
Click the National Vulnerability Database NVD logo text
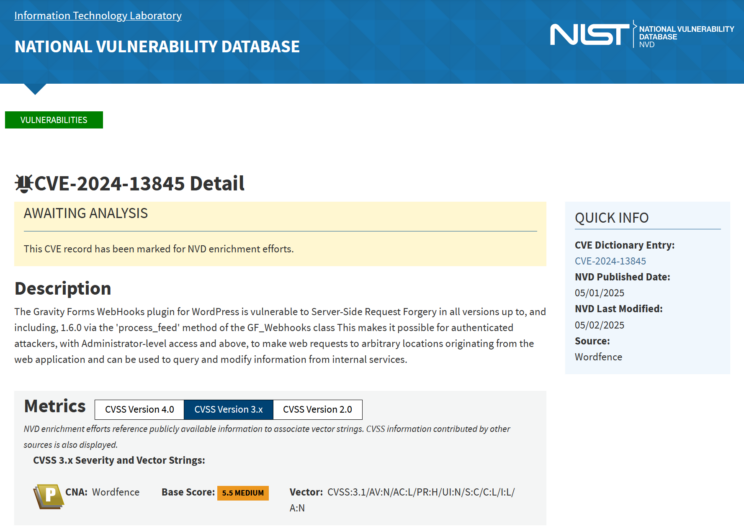pos(685,35)
